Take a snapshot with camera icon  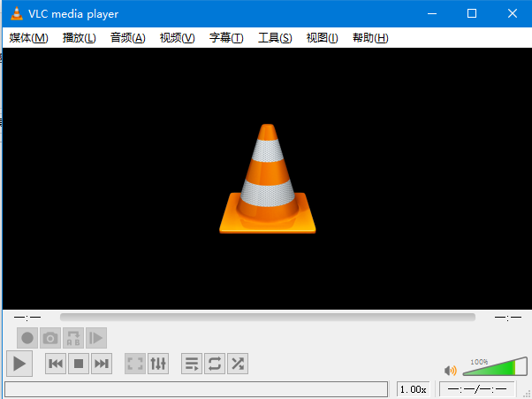tap(50, 338)
